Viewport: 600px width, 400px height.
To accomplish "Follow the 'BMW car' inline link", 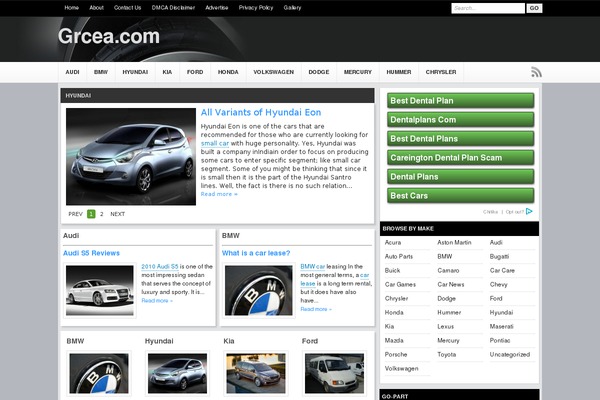I will click(x=313, y=266).
